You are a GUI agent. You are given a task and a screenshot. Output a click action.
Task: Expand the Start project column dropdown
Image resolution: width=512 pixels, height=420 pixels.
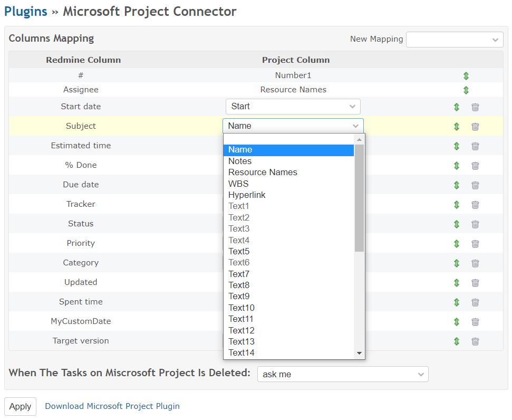pos(293,107)
